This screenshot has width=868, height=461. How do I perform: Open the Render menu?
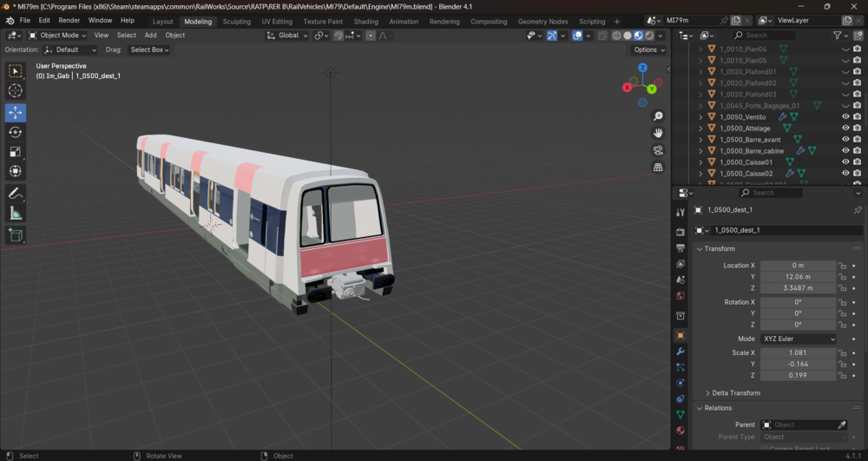point(69,21)
